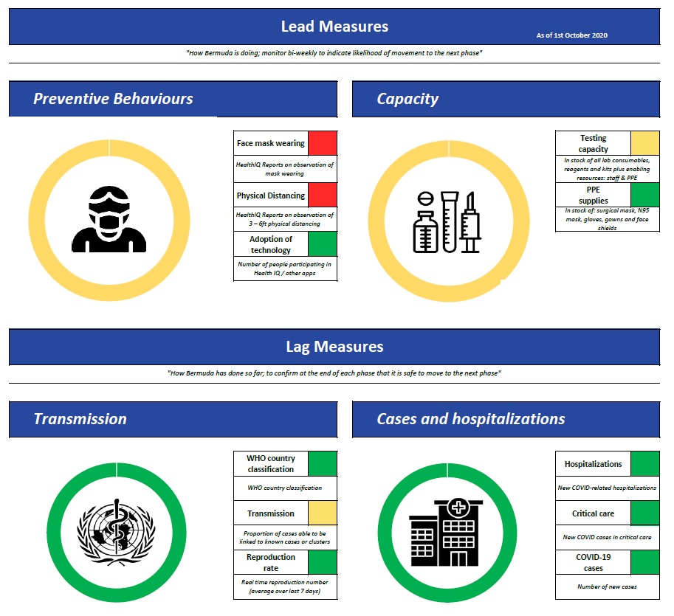674x616 pixels.
Task: Select the Critical care label
Action: 593,513
